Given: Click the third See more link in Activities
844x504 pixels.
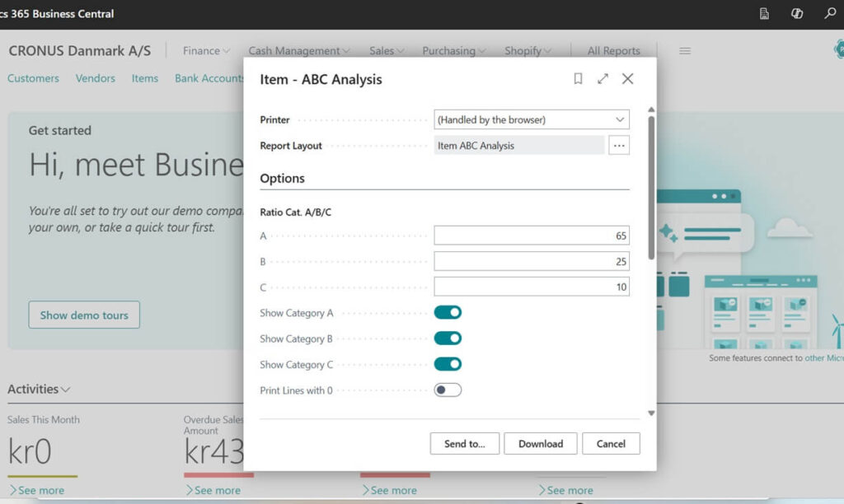Looking at the screenshot, I should [389, 490].
